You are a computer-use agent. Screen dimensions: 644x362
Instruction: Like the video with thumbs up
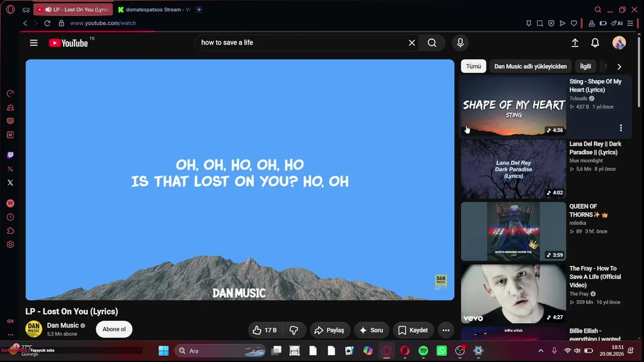click(x=265, y=330)
